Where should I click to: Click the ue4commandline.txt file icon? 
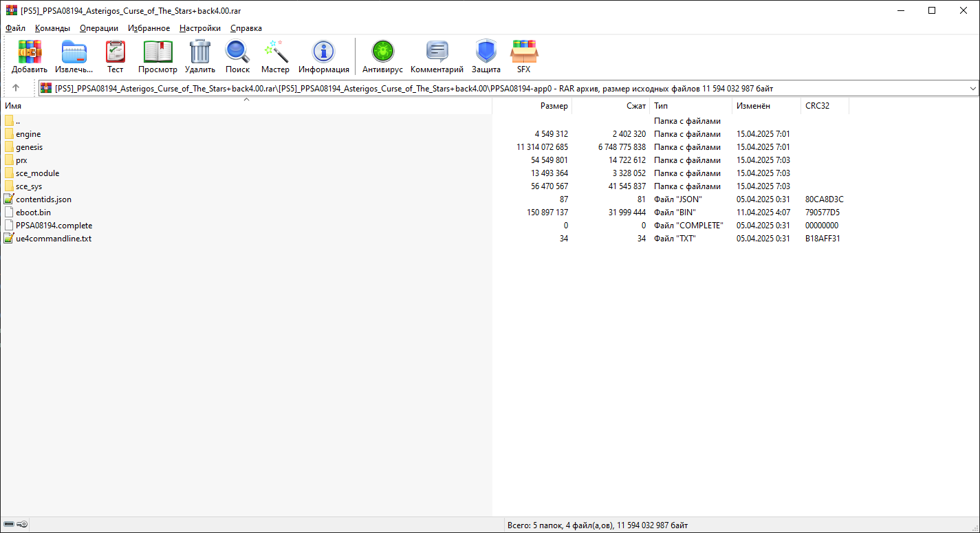click(x=9, y=239)
